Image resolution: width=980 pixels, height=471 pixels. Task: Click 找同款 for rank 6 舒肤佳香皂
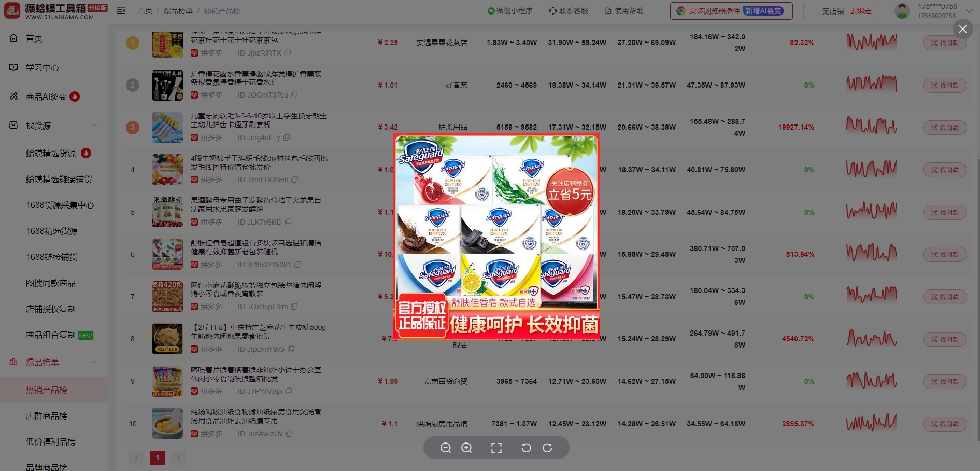coord(944,254)
